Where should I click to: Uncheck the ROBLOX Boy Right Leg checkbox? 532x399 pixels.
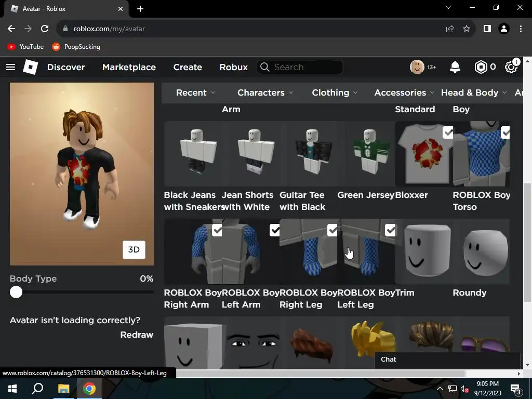click(x=332, y=230)
